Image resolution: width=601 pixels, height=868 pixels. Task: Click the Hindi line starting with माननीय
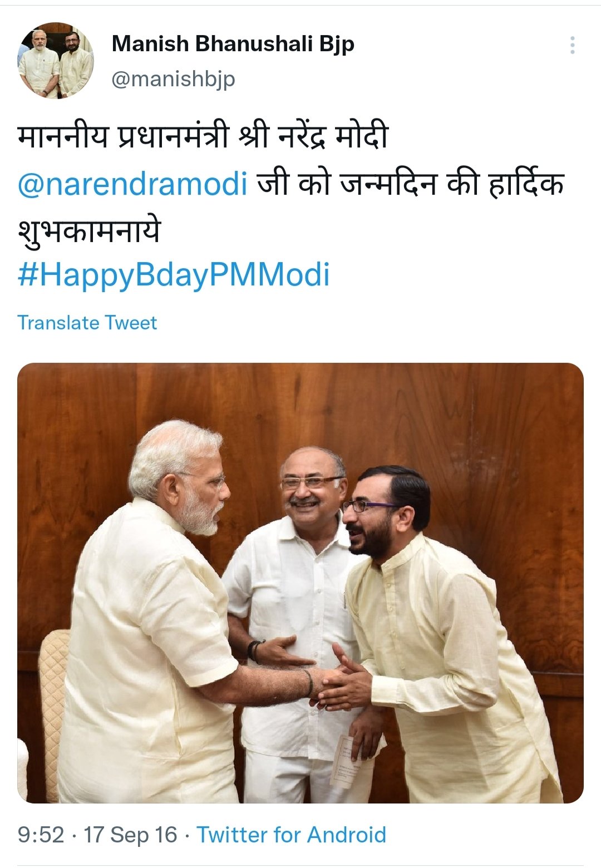(x=203, y=138)
